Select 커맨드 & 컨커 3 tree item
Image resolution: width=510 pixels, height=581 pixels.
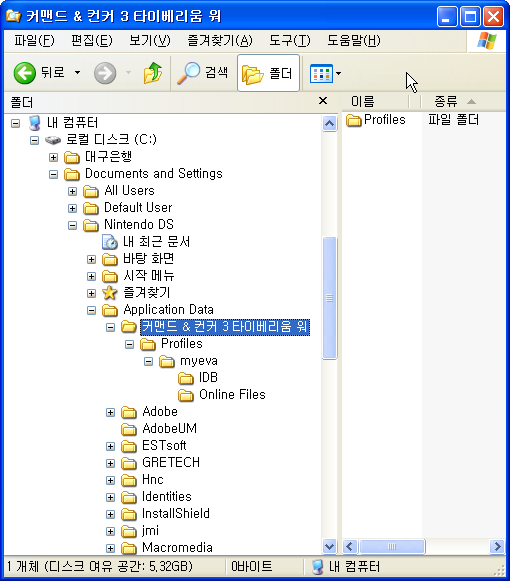point(225,327)
